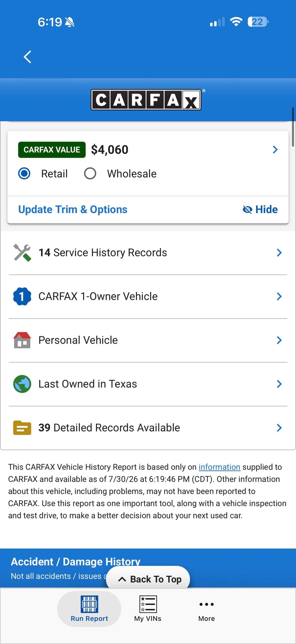
Task: Click the vertical scrollbar on right edge
Action: tap(293, 127)
